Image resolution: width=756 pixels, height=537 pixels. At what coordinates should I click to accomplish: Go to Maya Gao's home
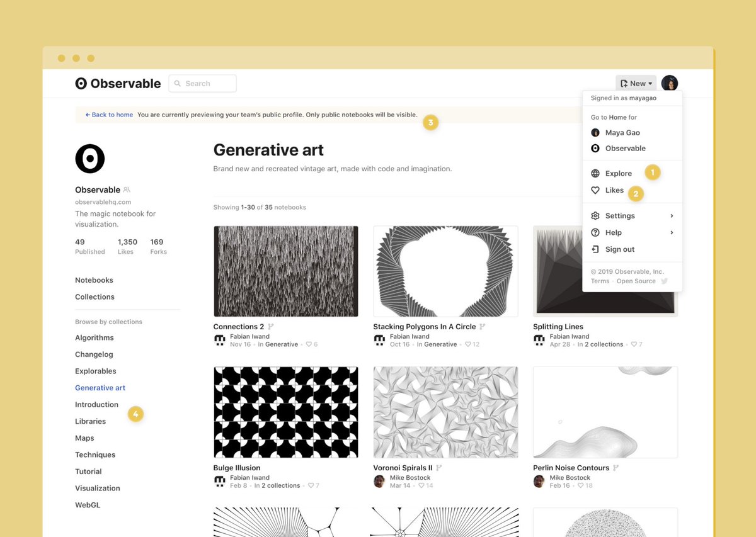[x=622, y=133]
